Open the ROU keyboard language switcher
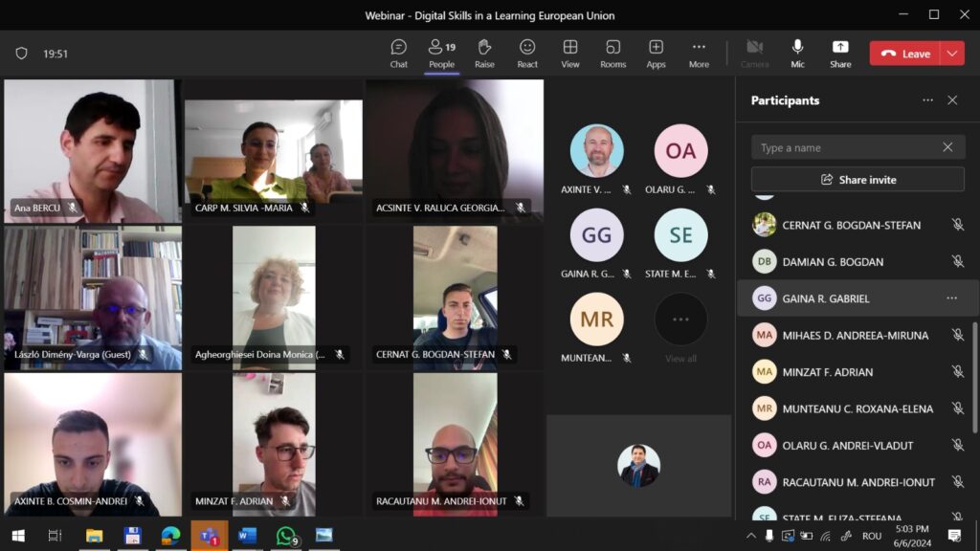 tap(872, 536)
